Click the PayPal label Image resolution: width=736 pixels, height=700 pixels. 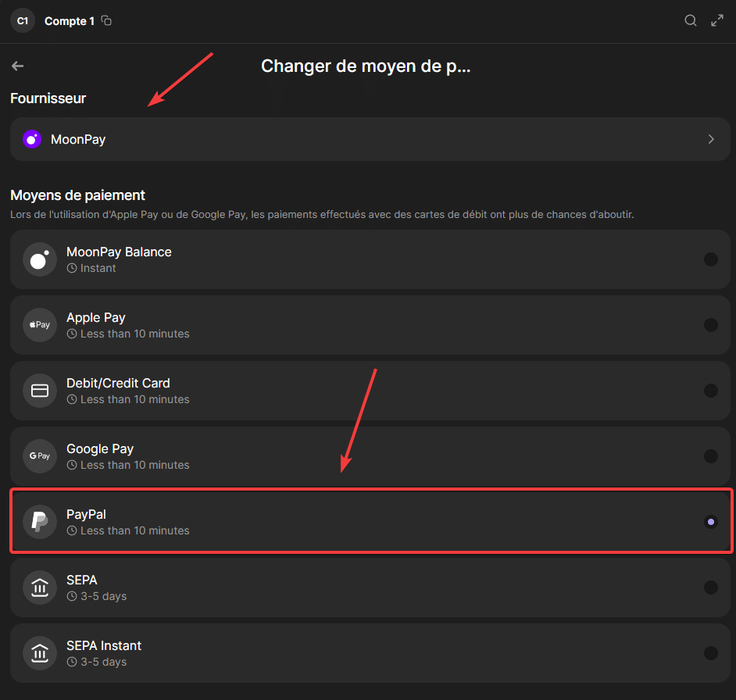click(87, 515)
